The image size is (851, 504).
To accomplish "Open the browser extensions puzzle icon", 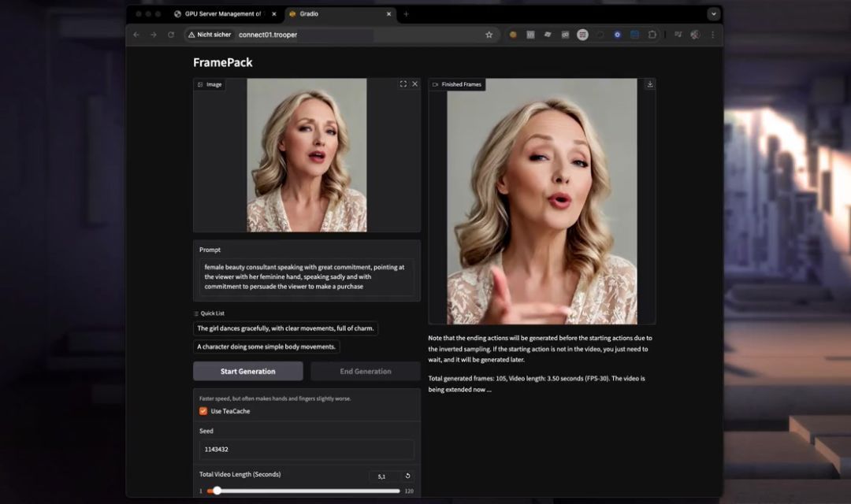I will pyautogui.click(x=652, y=35).
